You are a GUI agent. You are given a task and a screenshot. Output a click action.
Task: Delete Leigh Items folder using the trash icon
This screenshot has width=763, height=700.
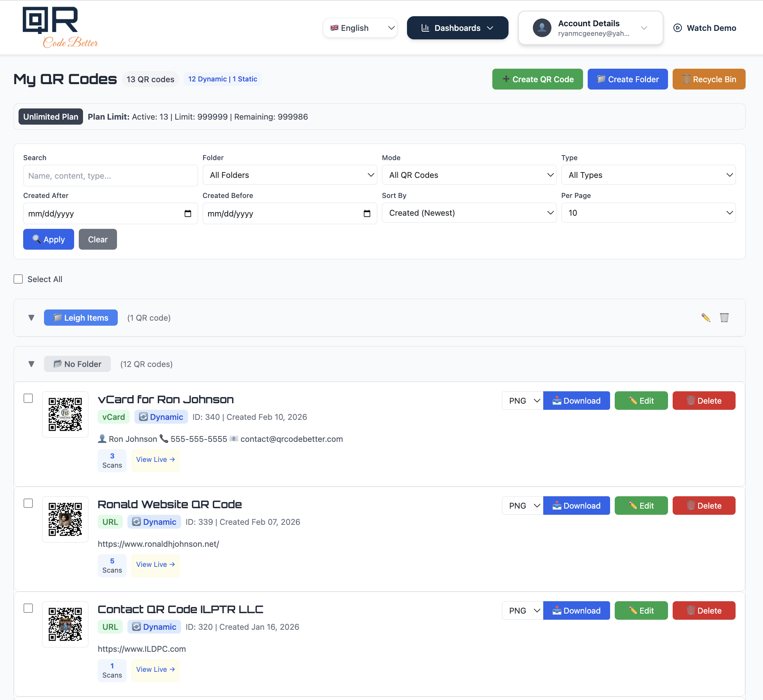724,318
